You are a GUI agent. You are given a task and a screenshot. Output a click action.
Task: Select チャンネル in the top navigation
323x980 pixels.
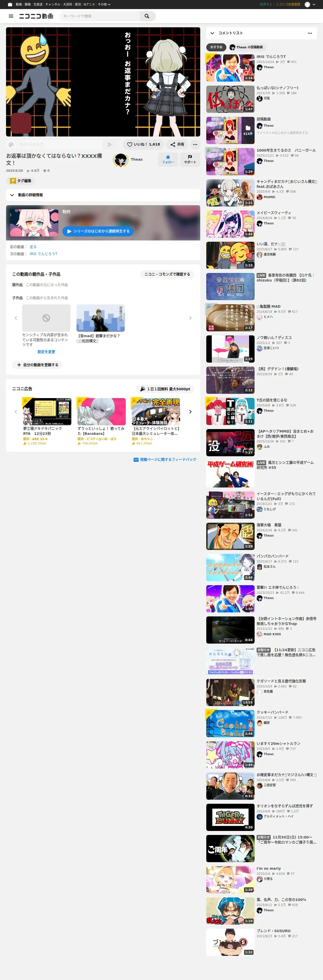52,5
